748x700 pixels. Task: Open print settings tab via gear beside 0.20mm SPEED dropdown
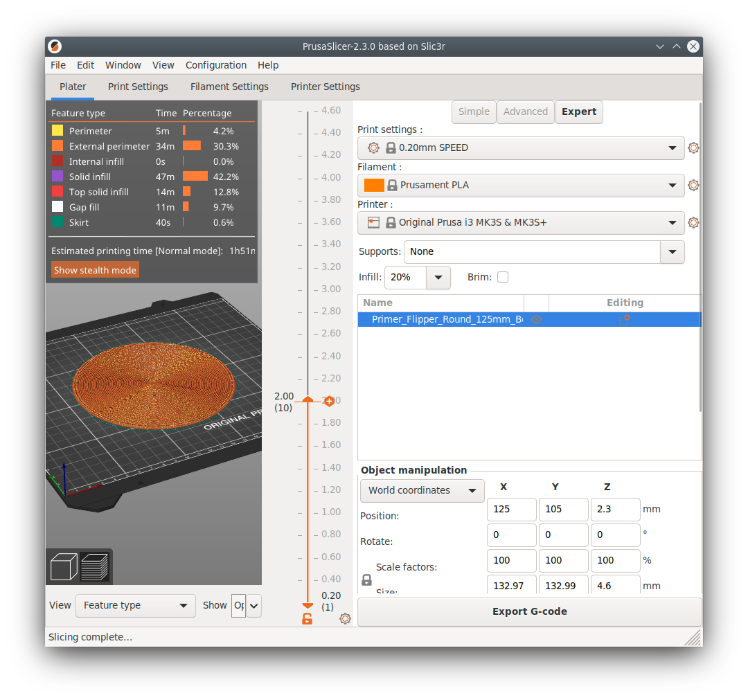coord(693,147)
